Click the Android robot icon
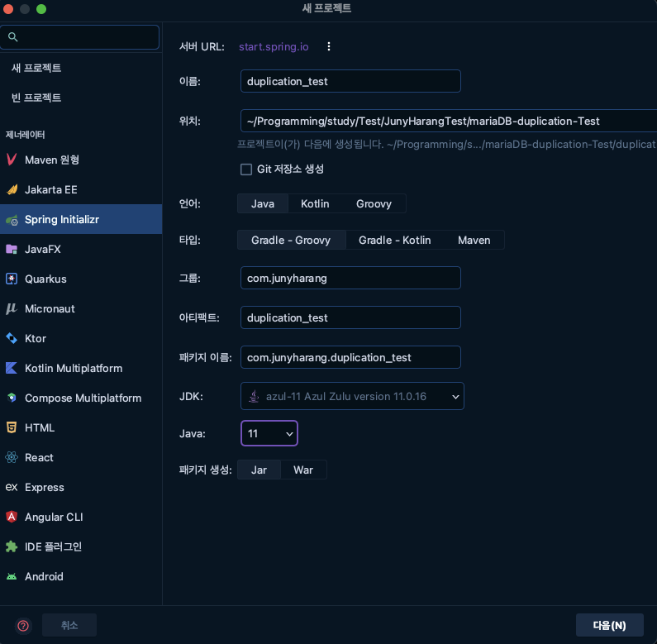 12,576
